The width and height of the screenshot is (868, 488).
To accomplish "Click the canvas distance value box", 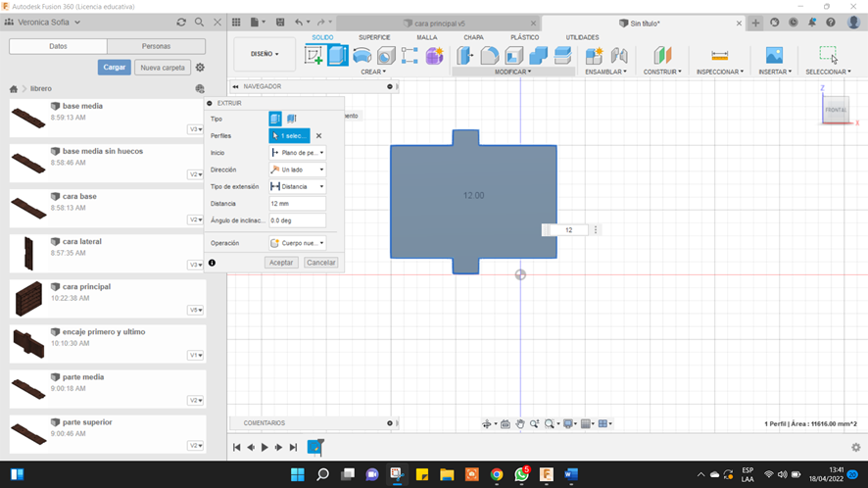I will click(568, 230).
